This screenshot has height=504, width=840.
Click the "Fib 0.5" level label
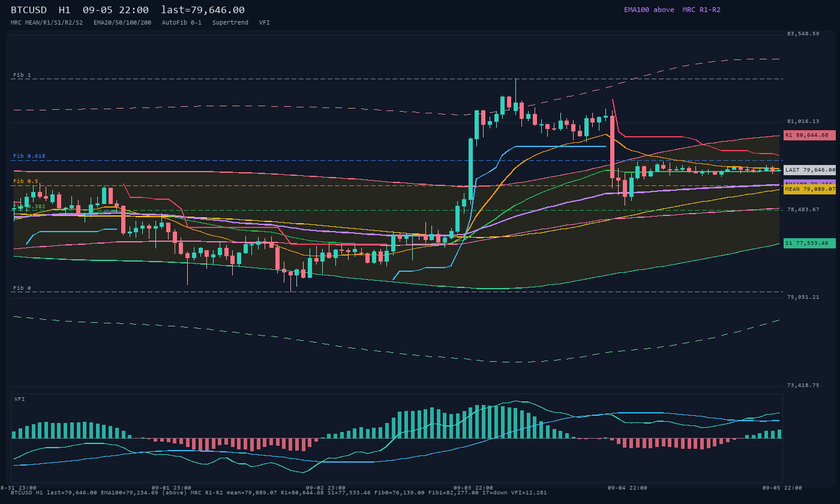point(26,181)
